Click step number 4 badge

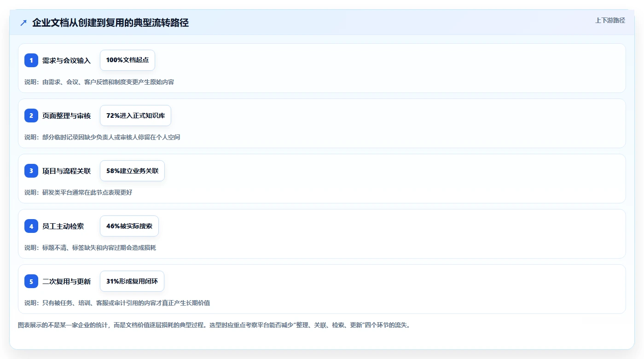coord(31,226)
